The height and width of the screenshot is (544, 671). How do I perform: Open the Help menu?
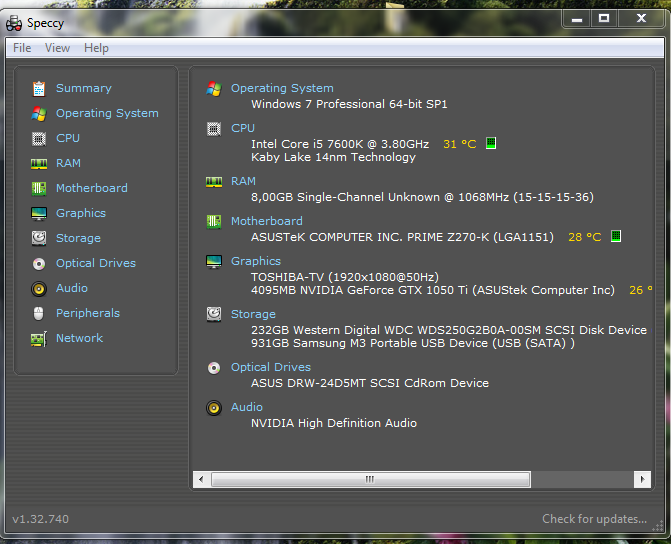tap(96, 48)
